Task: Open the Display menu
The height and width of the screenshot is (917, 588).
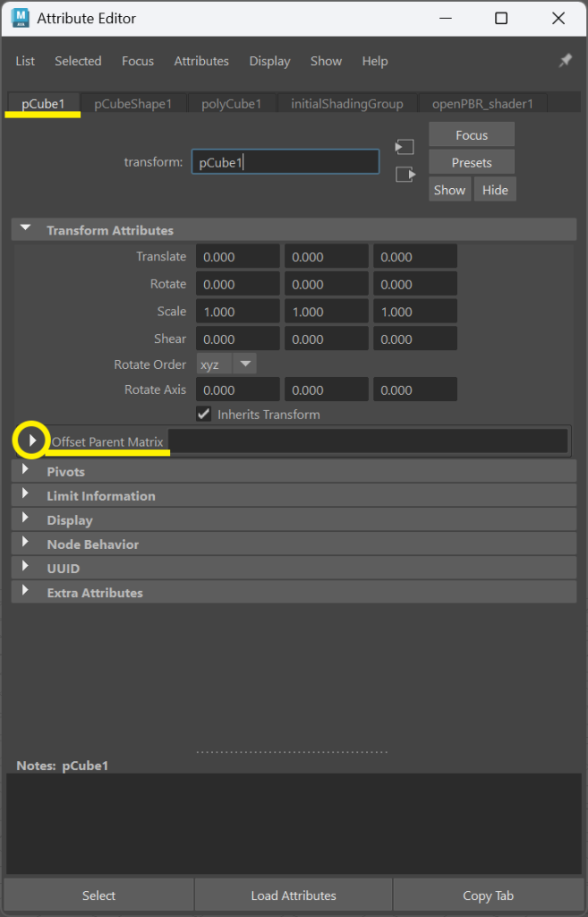Action: [x=269, y=61]
